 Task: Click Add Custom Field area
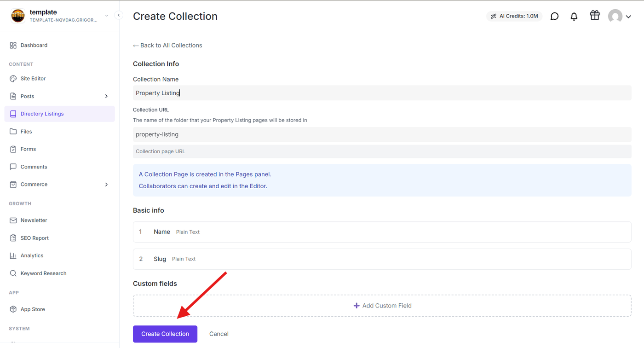click(x=382, y=306)
